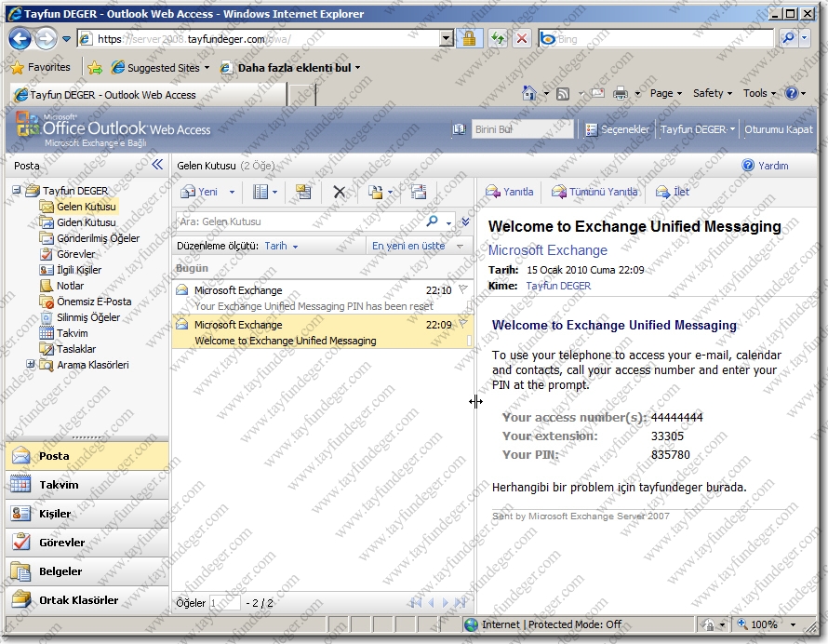
Task: Click the Birini Bul input field
Action: 522,129
